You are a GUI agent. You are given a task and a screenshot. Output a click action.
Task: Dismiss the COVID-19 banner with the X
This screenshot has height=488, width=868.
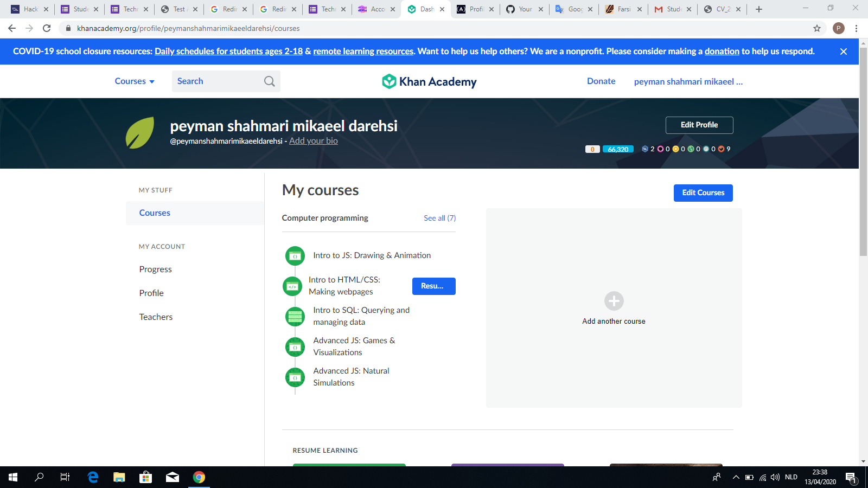pos(844,52)
